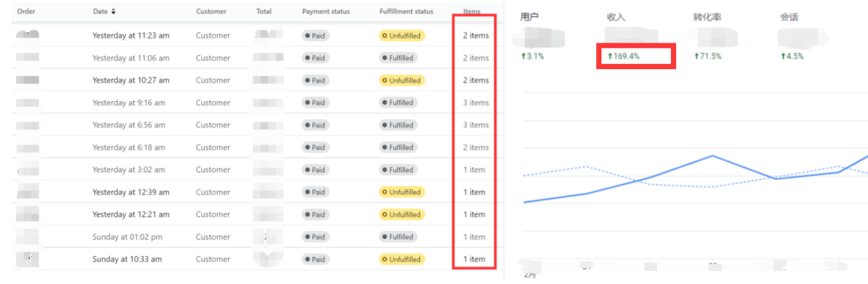The height and width of the screenshot is (284, 868).
Task: Click the Payment status column header
Action: pos(327,12)
